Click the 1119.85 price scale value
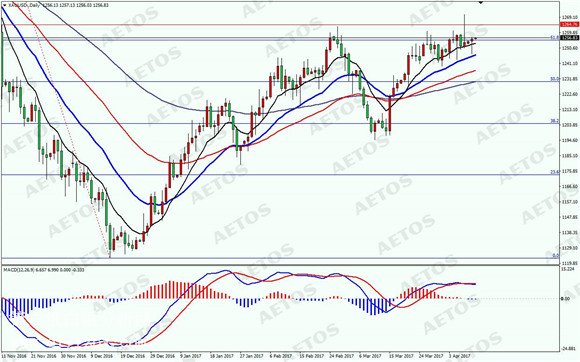Viewport: 580px width, 362px height. (x=570, y=263)
